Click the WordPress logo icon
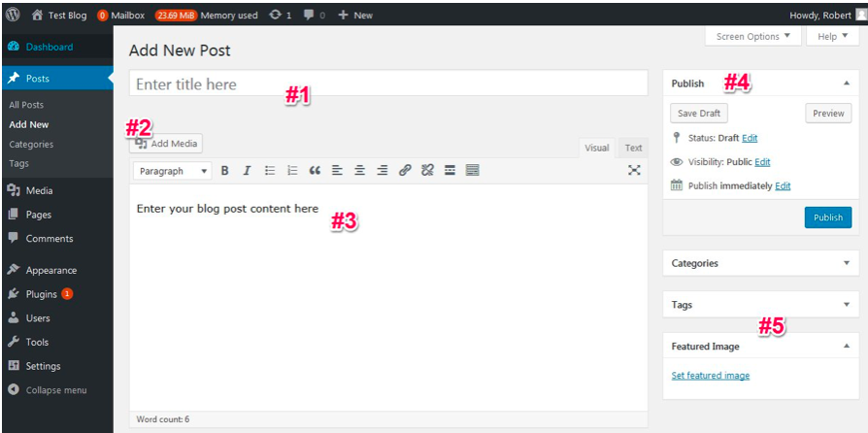The width and height of the screenshot is (868, 433). 13,15
